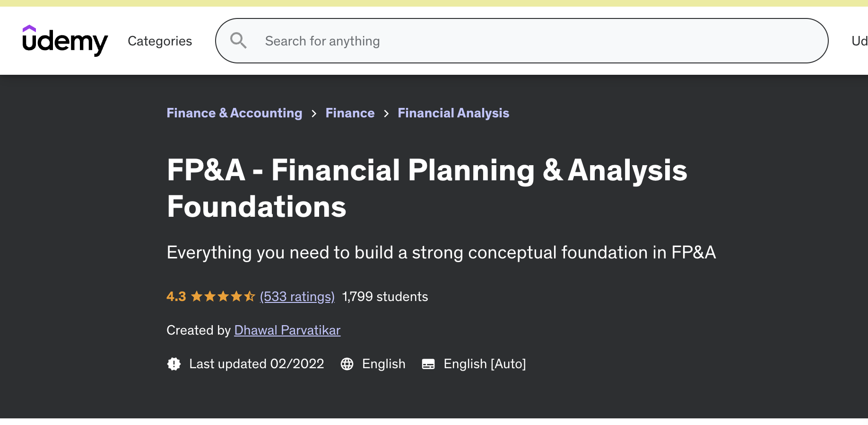Open the Categories menu
The width and height of the screenshot is (868, 425).
coord(160,41)
